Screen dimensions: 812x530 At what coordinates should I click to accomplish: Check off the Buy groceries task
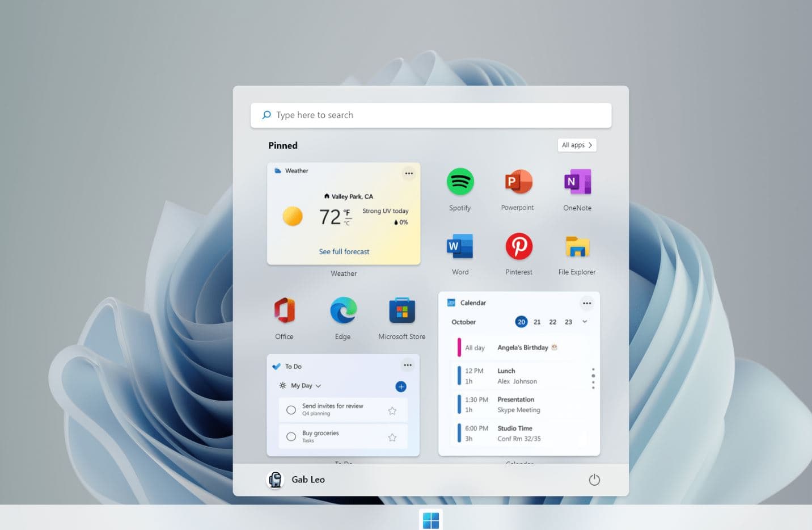(291, 437)
